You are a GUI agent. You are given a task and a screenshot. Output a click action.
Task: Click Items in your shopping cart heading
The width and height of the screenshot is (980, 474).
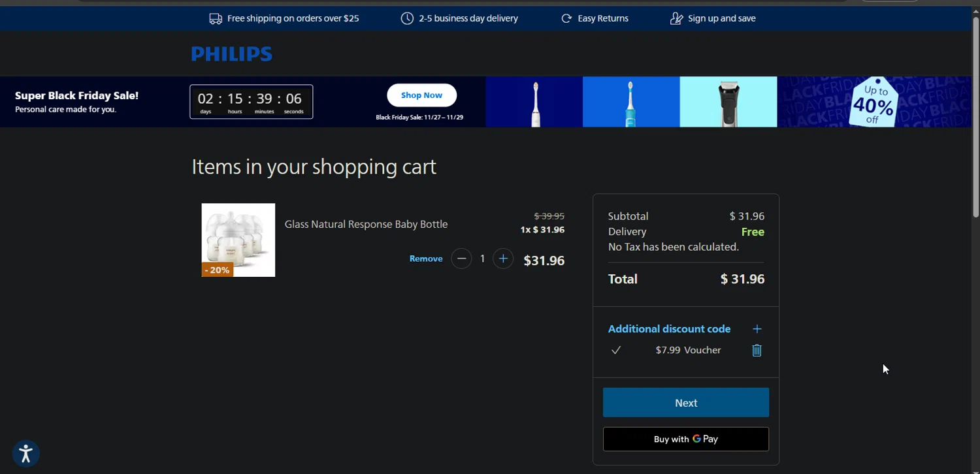tap(314, 167)
